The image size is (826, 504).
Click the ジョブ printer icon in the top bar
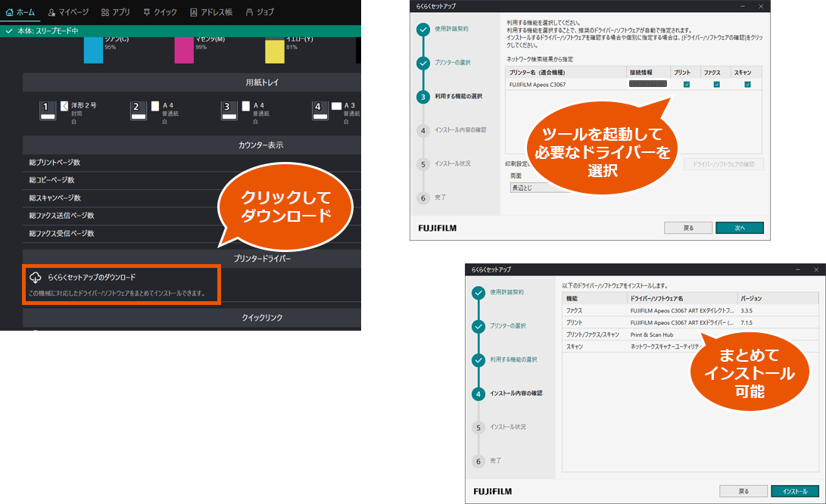[248, 12]
